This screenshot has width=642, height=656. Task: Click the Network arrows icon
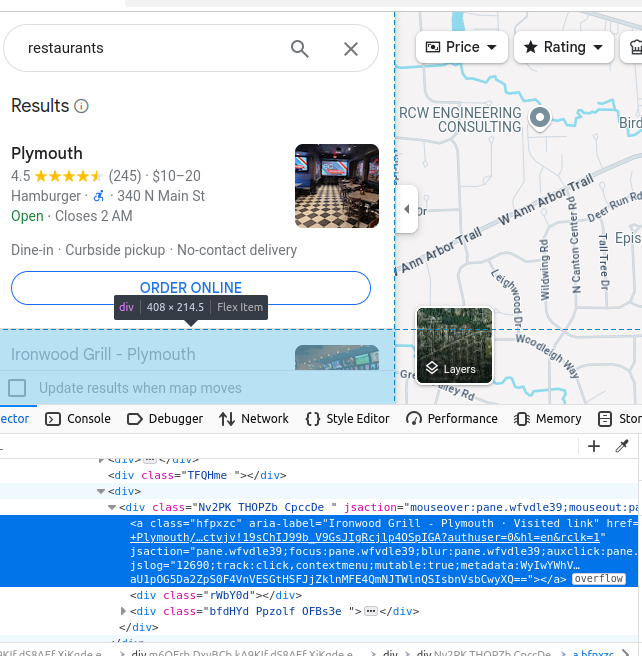(227, 419)
